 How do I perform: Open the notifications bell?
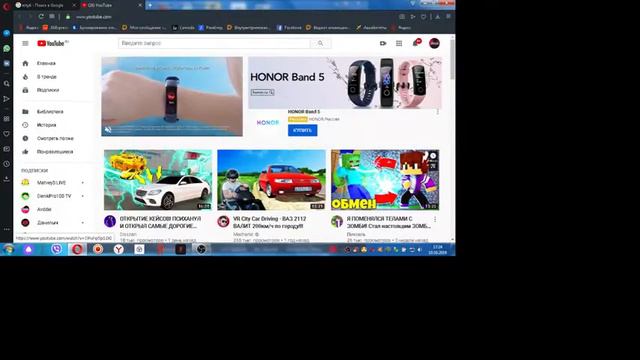[416, 43]
